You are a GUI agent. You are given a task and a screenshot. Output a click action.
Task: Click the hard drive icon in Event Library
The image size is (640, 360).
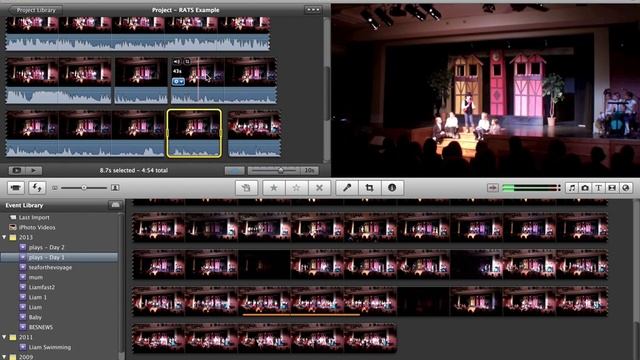pos(115,205)
